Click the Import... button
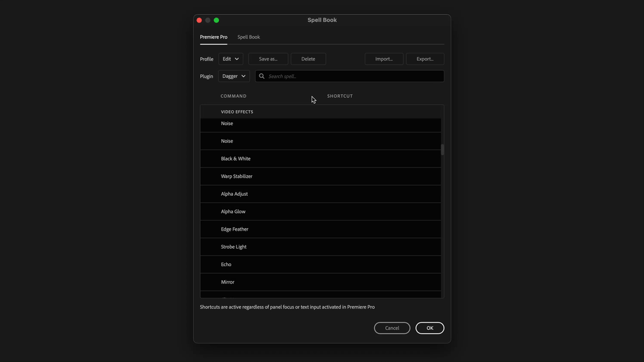This screenshot has width=644, height=362. (x=384, y=59)
